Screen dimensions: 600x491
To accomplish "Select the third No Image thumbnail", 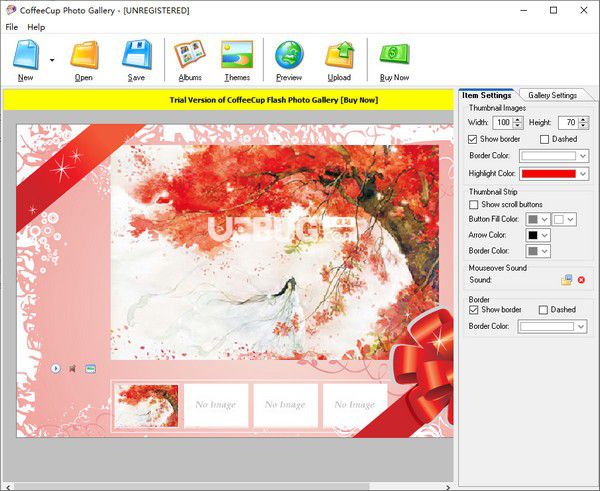I will click(x=285, y=405).
